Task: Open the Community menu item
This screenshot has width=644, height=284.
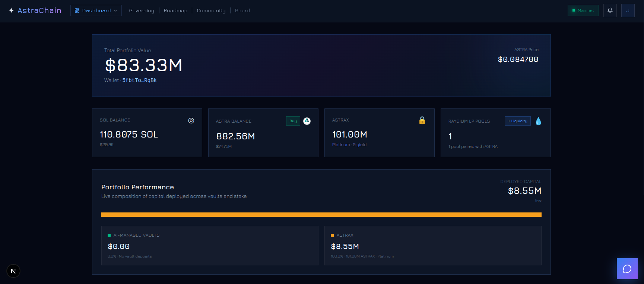Action: 211,10
